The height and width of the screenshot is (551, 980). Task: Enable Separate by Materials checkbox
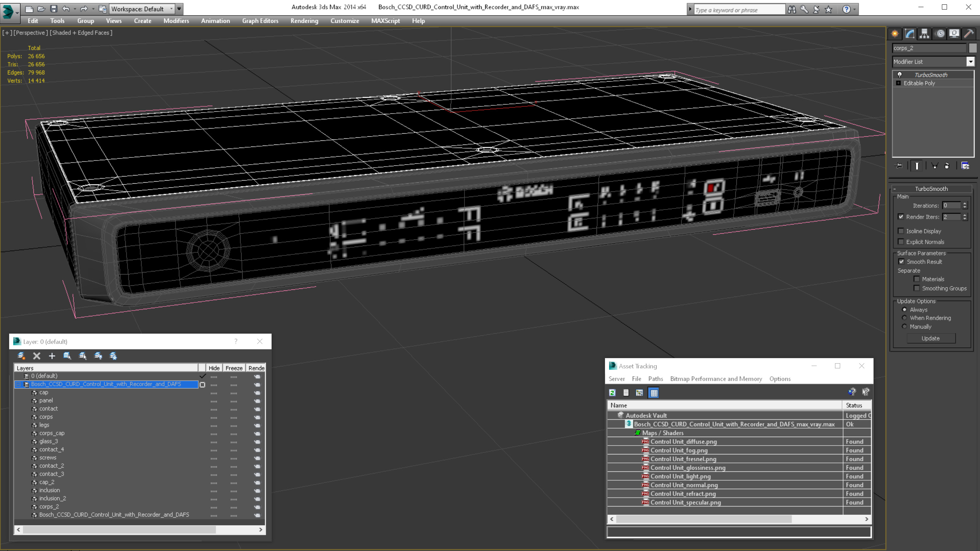[x=916, y=279]
